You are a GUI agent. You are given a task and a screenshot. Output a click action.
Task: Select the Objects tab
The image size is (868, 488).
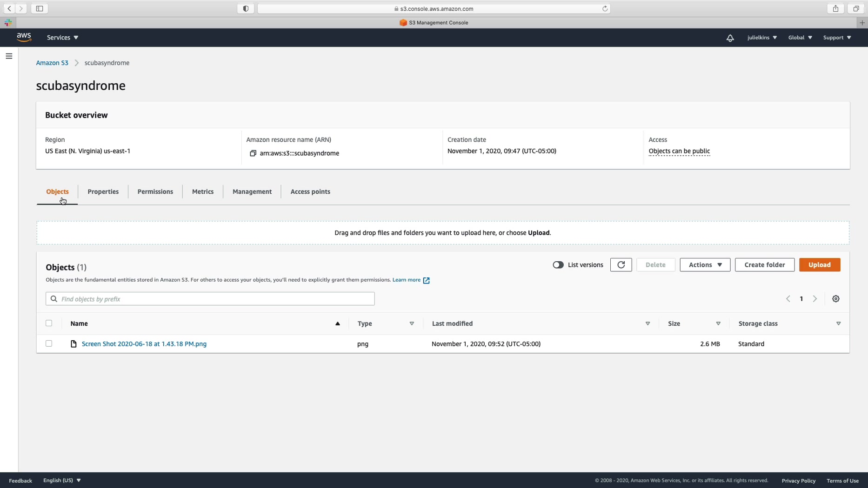coord(57,191)
